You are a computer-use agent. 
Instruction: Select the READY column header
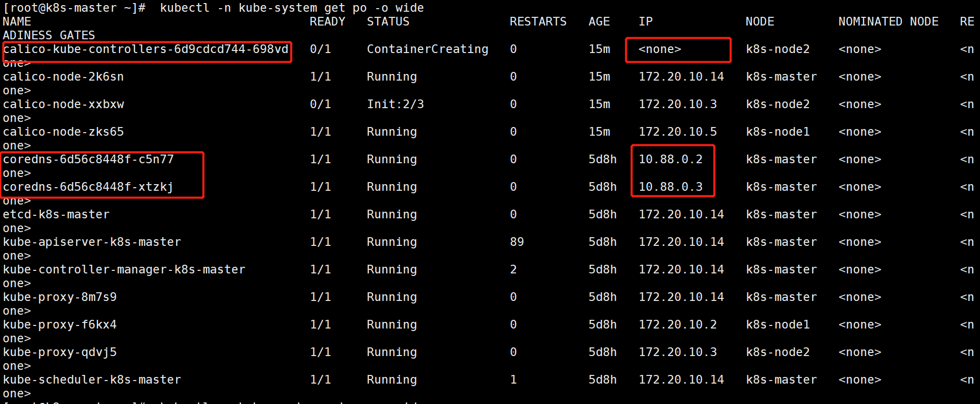point(327,21)
